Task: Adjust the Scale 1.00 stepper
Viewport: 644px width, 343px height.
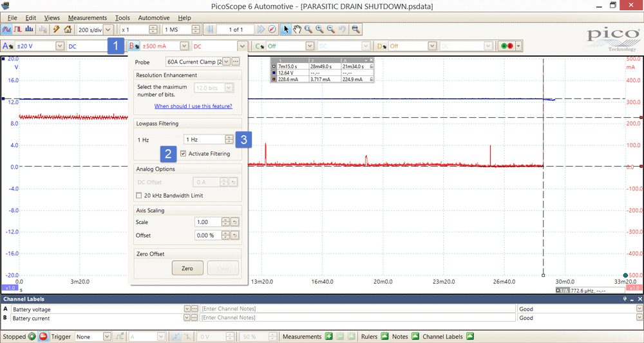Action: pyautogui.click(x=225, y=222)
